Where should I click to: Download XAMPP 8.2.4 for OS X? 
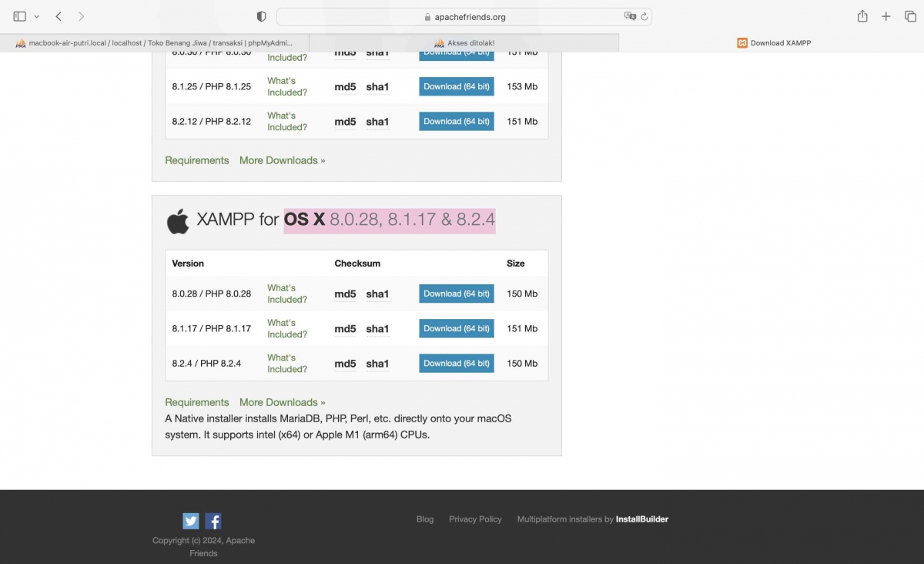click(x=456, y=363)
